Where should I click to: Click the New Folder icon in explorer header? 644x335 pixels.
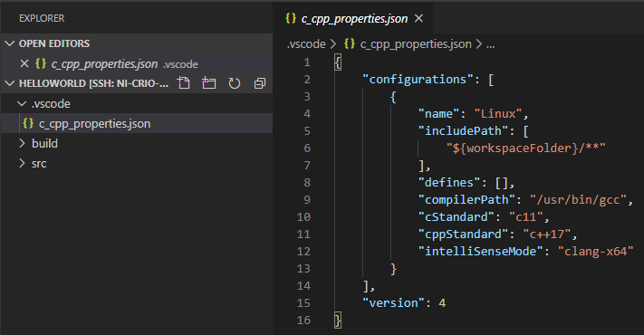209,83
